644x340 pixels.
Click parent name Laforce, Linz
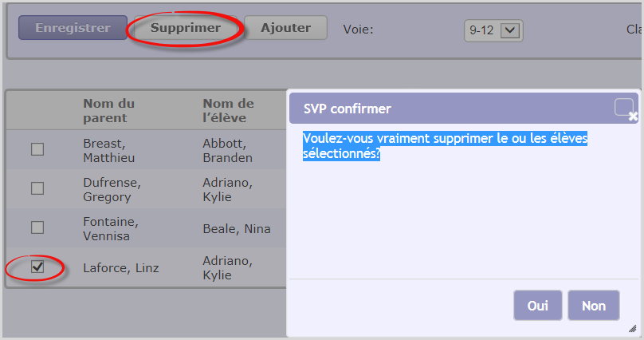pos(120,268)
